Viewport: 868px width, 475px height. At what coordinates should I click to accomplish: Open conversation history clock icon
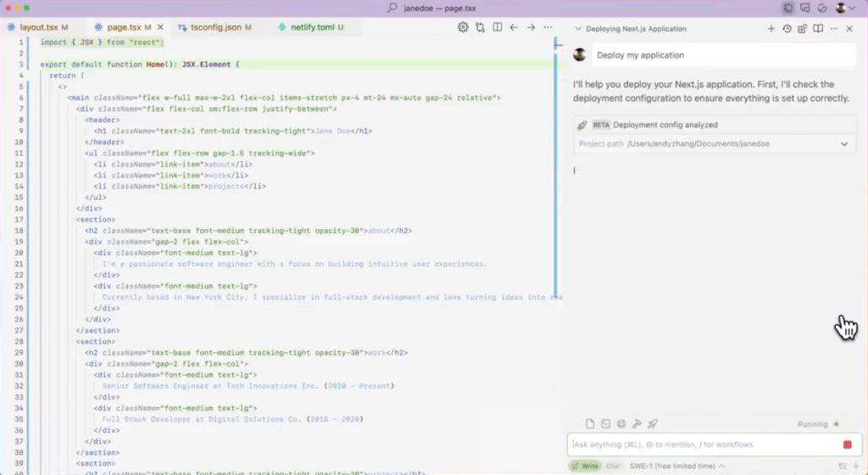point(787,28)
